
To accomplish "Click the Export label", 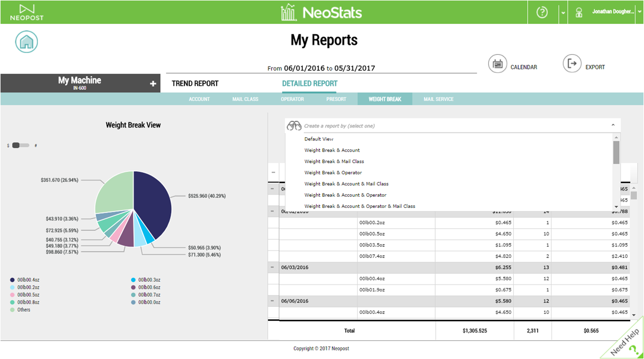I will [x=595, y=67].
